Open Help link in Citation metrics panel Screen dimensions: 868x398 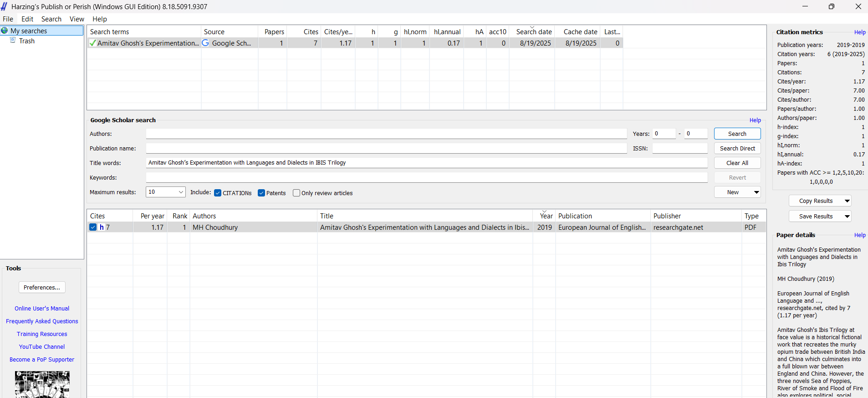860,32
